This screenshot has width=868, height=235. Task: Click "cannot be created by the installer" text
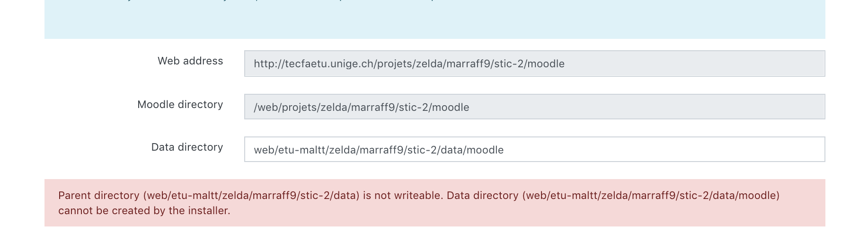tap(144, 210)
